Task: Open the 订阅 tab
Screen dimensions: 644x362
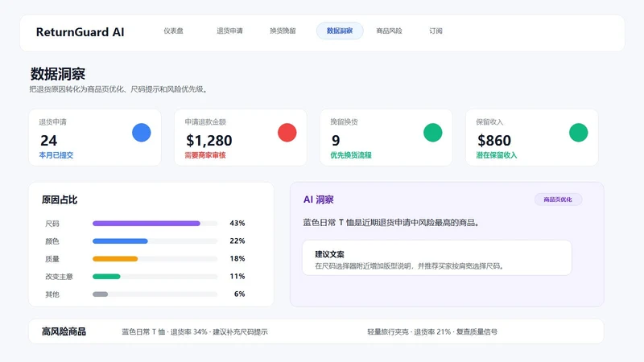Action: coord(436,31)
